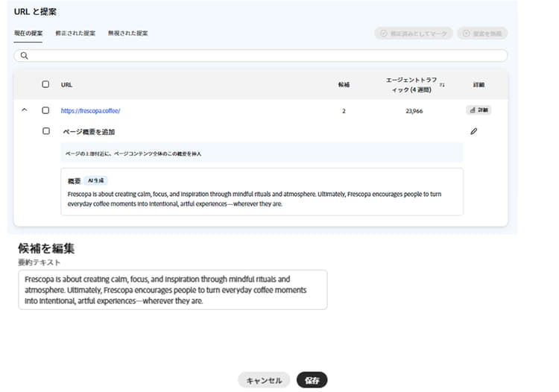Screen dimensions: 559x392
Task: Click the pencil edit icon for ページ概要を追加
Action: click(473, 131)
